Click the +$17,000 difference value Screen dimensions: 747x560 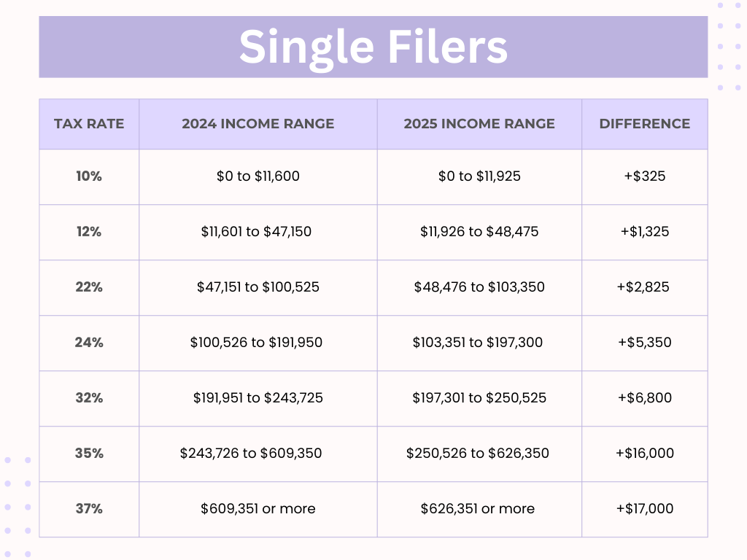tap(644, 509)
